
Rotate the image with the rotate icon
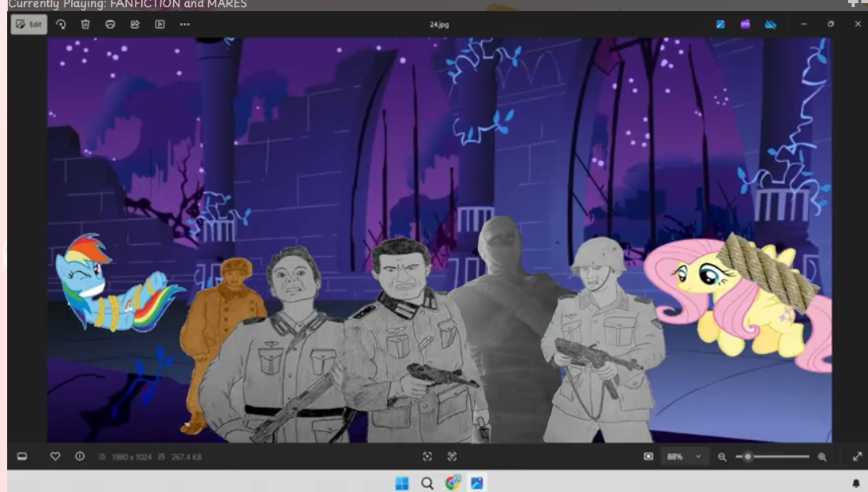coord(61,25)
